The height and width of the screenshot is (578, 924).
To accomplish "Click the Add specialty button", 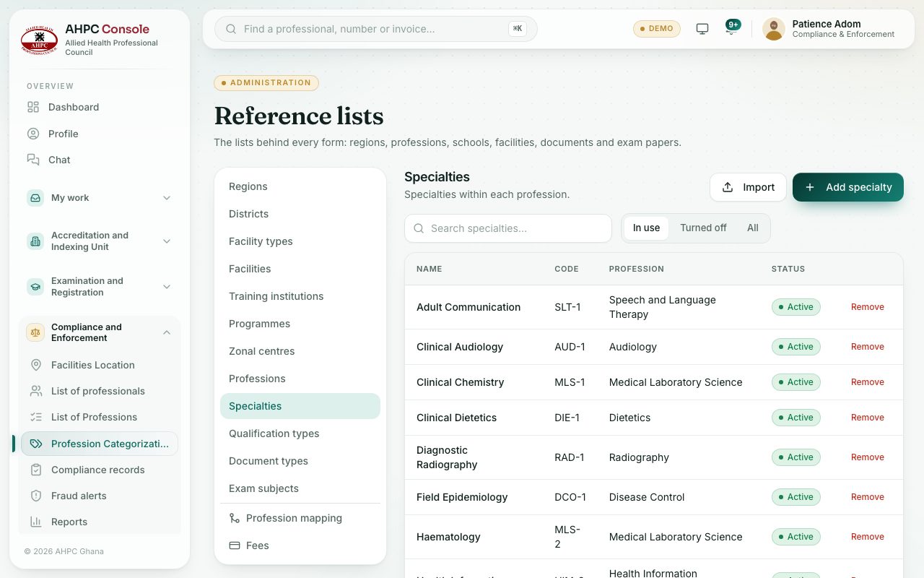I will click(848, 187).
